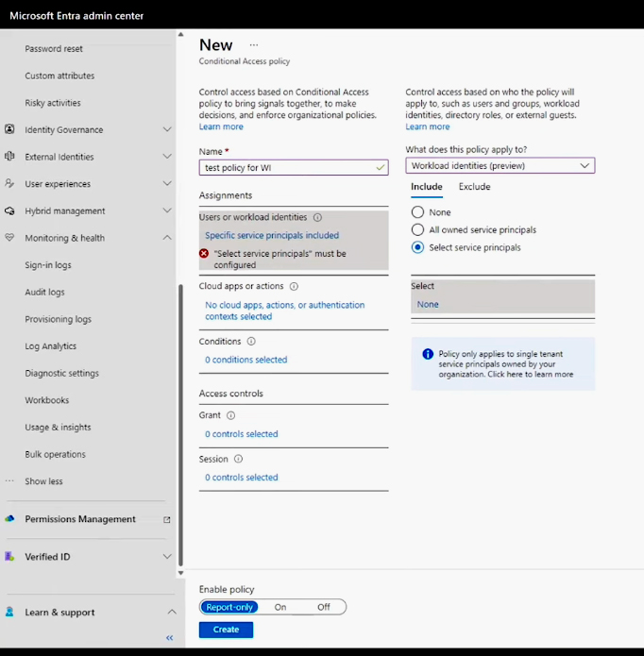Open Sign-in logs menu item
This screenshot has width=644, height=656.
[x=48, y=265]
